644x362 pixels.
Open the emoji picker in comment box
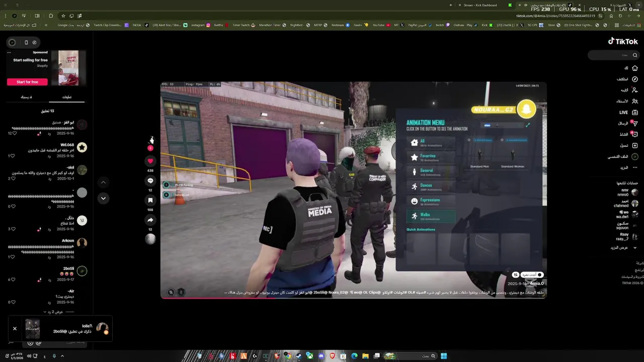30,342
